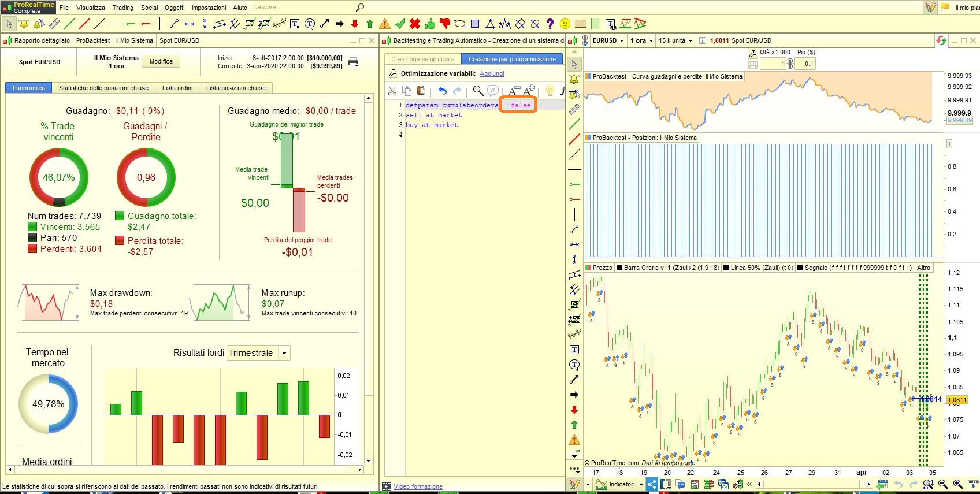Increase code editor font size
Screen dimensions: 980x494
pyautogui.click(x=529, y=90)
